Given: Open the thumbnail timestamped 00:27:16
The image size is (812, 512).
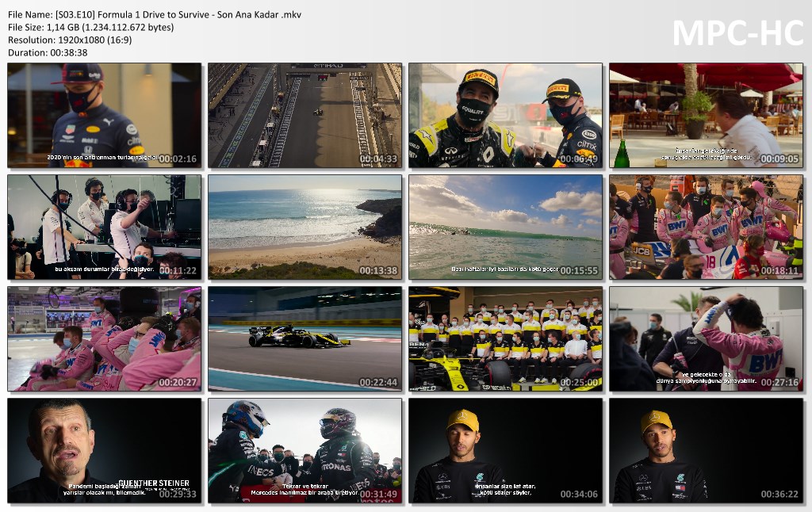Looking at the screenshot, I should [706, 339].
